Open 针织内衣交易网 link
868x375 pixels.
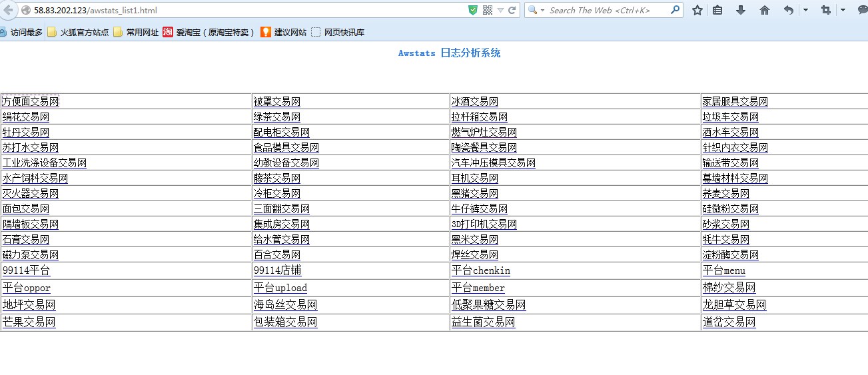click(x=735, y=147)
